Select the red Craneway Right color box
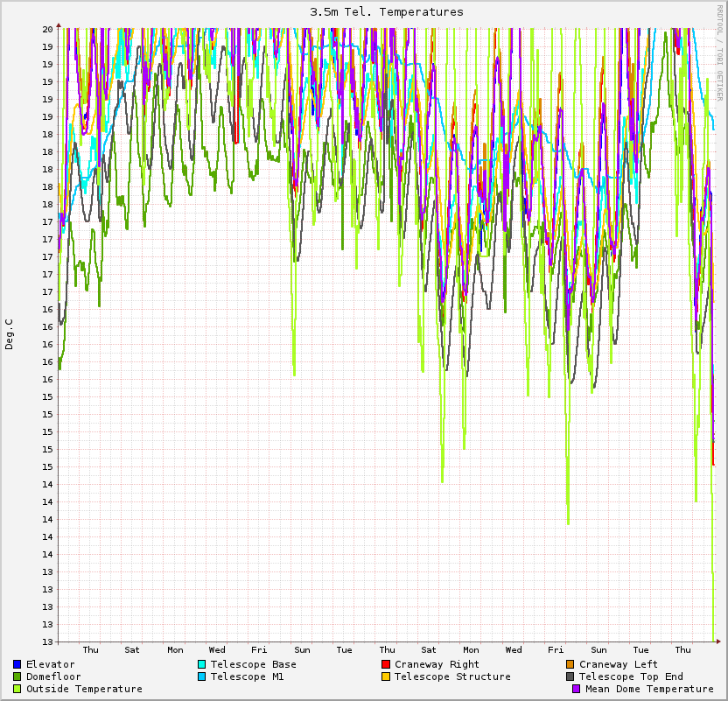Image resolution: width=728 pixels, height=701 pixels. pos(386,664)
